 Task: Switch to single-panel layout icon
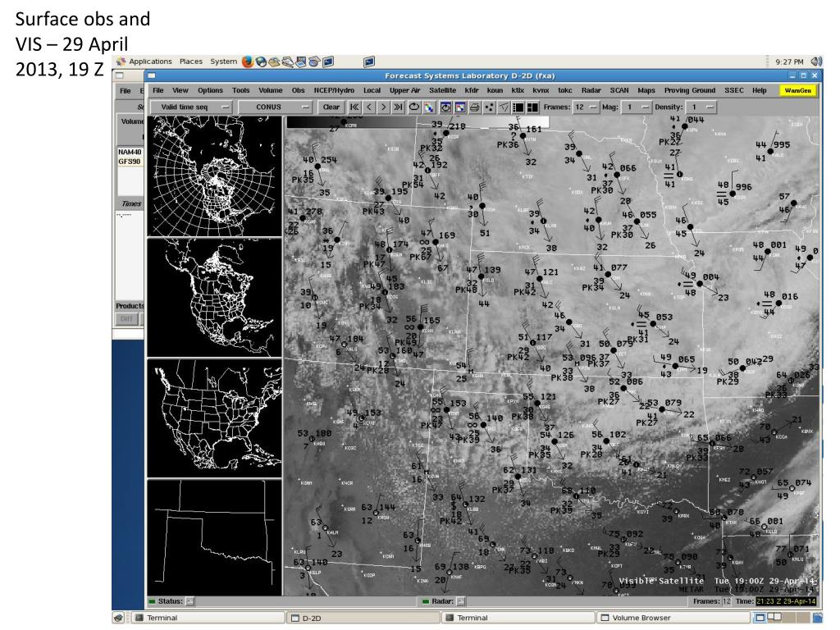click(x=518, y=107)
